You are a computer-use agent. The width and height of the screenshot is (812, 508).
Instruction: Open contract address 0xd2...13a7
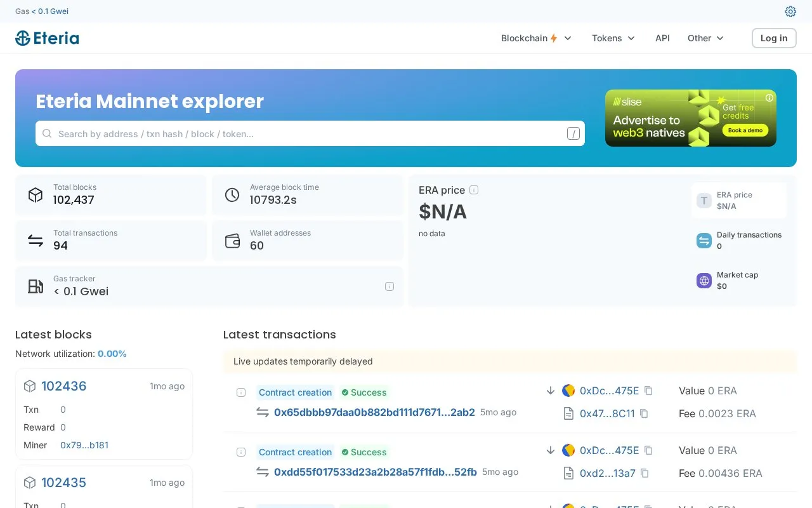coord(608,473)
